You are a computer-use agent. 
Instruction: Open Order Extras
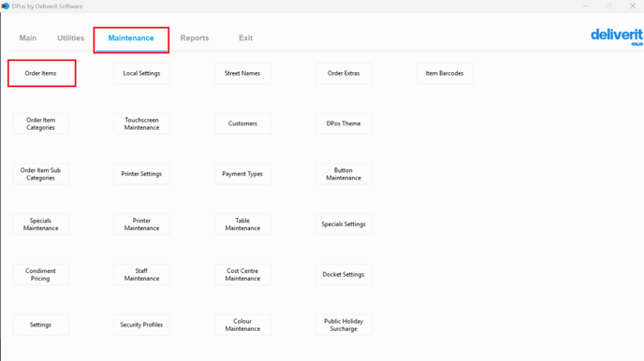click(344, 73)
